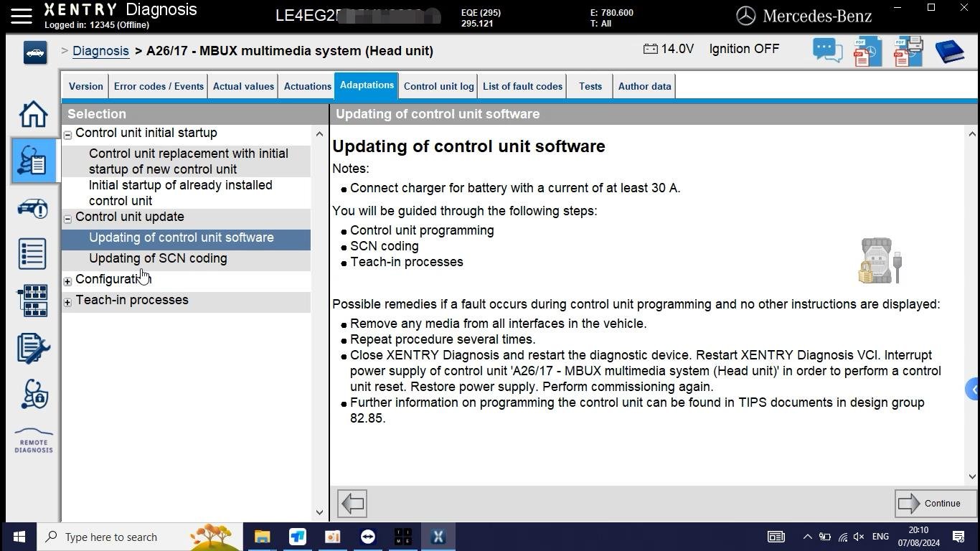Click the Continue button
980x551 pixels.
pos(936,504)
